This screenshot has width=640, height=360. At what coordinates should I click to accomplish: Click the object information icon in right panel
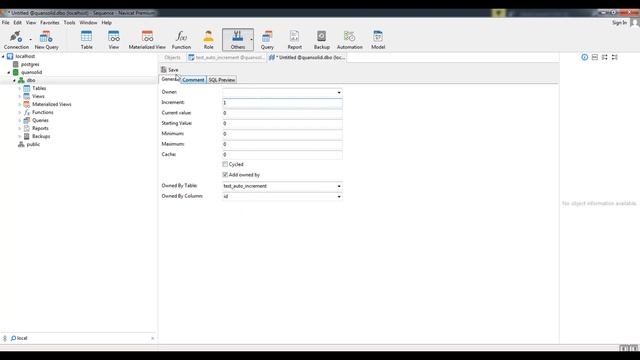[584, 57]
